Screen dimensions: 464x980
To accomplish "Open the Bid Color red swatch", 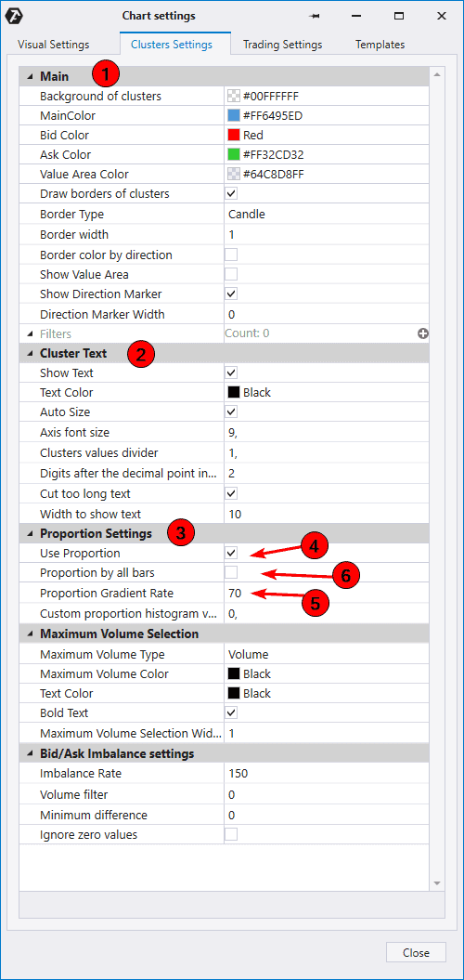I will (234, 135).
